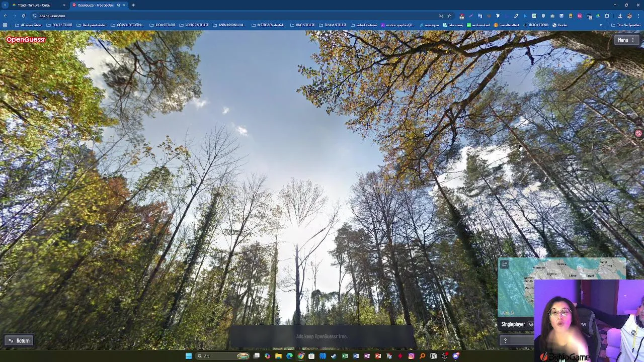Image resolution: width=644 pixels, height=362 pixels.
Task: Expand the tab search dropdown
Action: point(5,5)
